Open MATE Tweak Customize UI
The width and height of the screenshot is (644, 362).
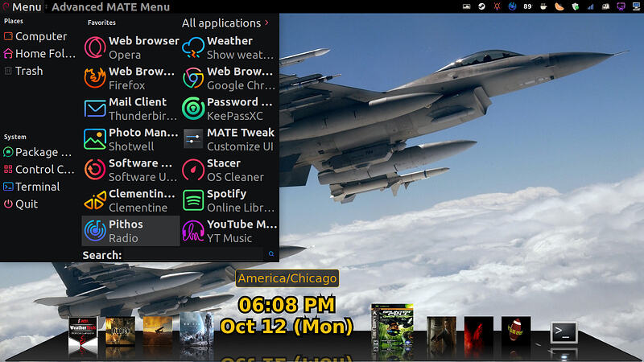229,139
